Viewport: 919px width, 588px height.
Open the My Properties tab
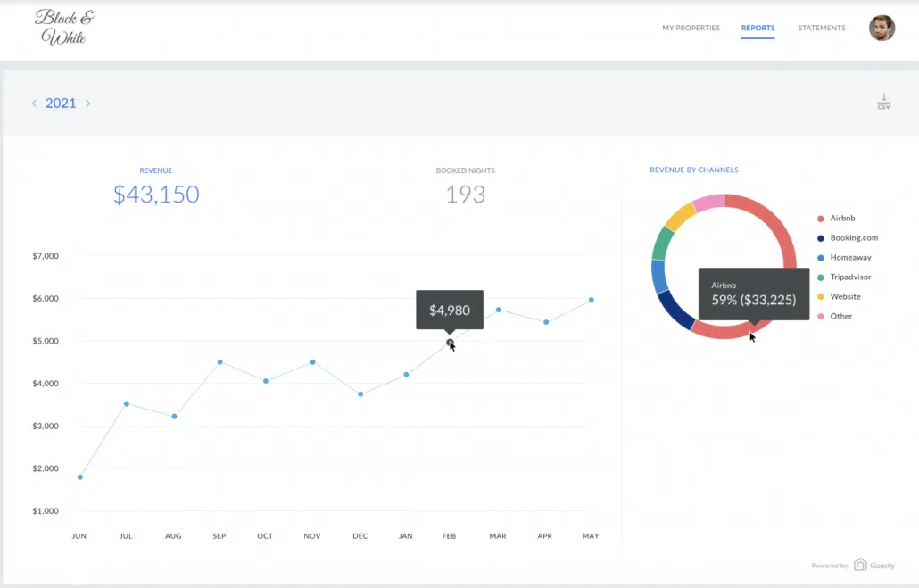tap(691, 28)
